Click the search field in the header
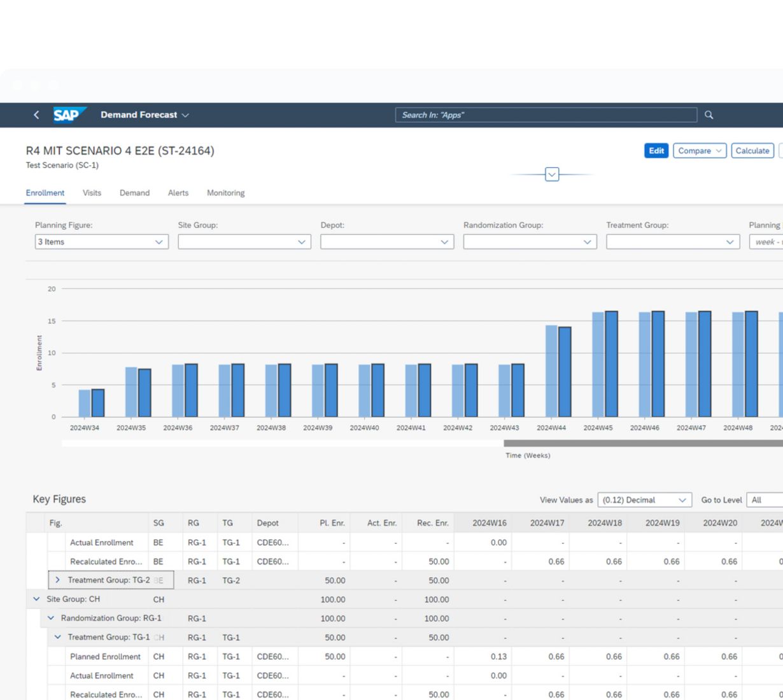This screenshot has height=700, width=783. click(x=546, y=115)
